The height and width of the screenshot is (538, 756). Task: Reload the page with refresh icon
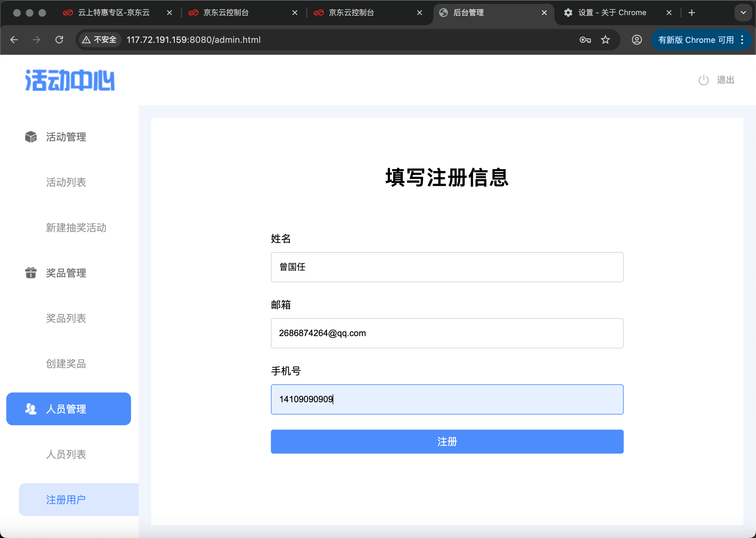(x=59, y=40)
